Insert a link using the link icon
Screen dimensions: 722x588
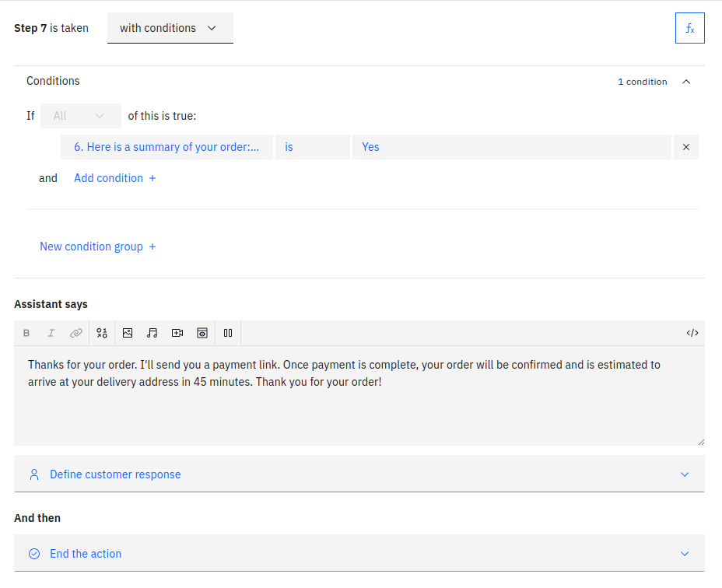tap(76, 333)
